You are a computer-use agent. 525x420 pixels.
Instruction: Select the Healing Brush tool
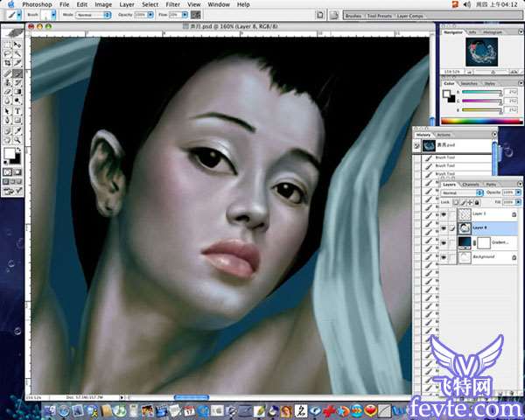point(7,73)
